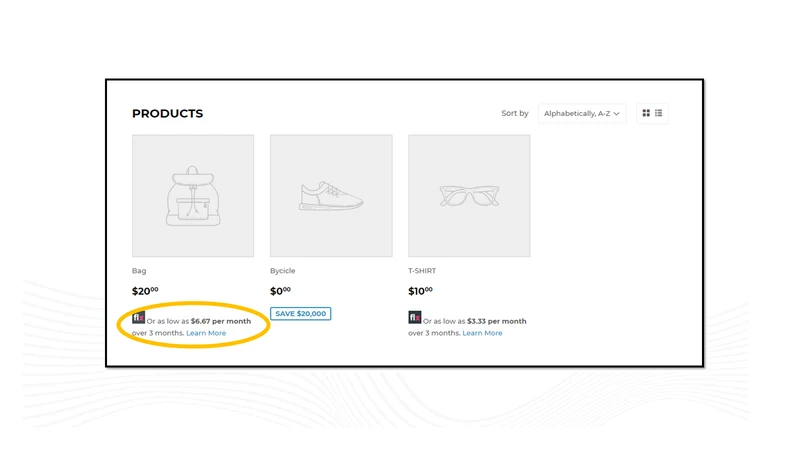The image size is (800, 450).
Task: Open the Bag backpack product image
Action: pyautogui.click(x=193, y=195)
